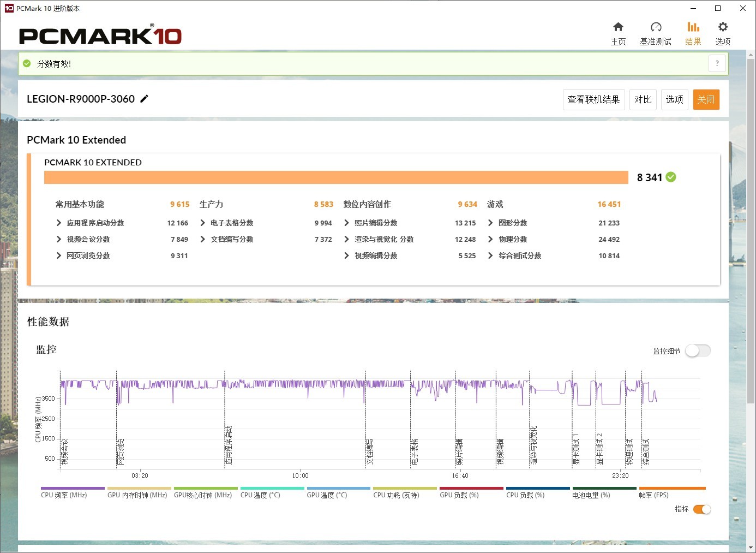This screenshot has width=756, height=553.
Task: Click the scrollbar up arrow
Action: click(x=751, y=55)
